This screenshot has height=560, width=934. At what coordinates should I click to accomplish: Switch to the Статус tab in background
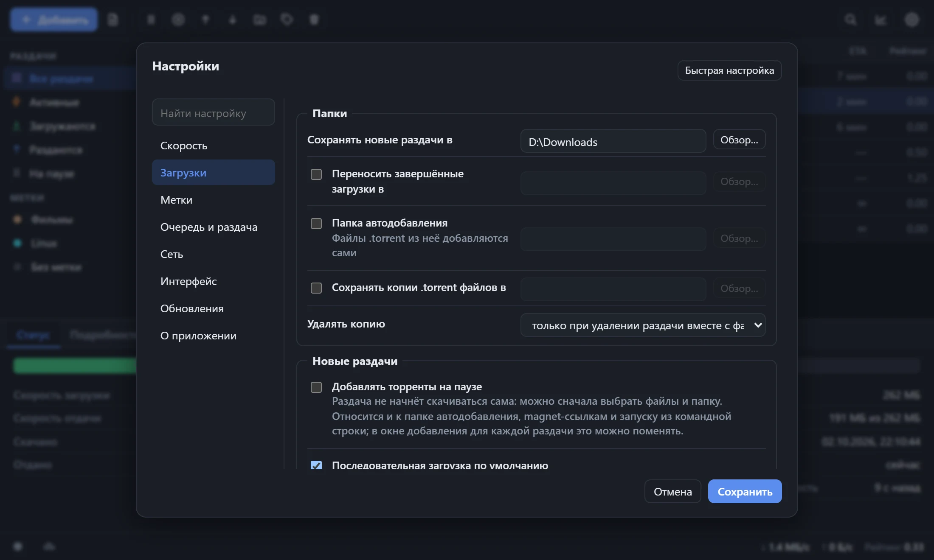pos(33,335)
